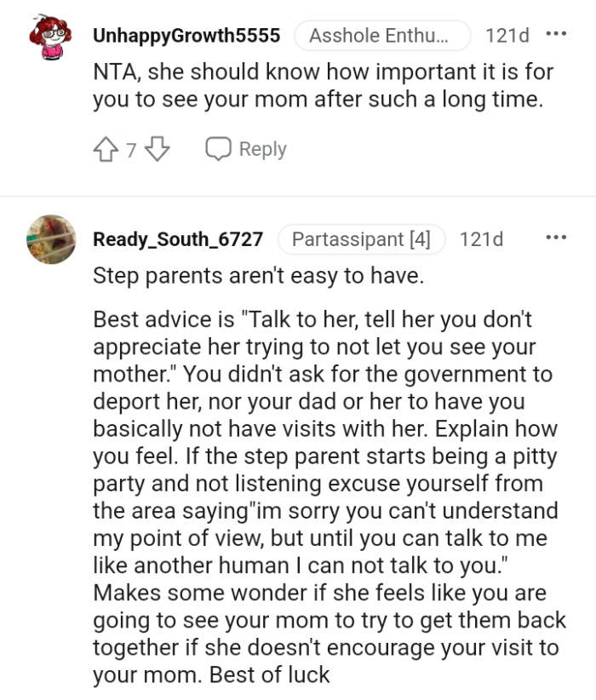The width and height of the screenshot is (596, 700).
Task: Toggle upvote on the NTA comment
Action: tap(106, 147)
